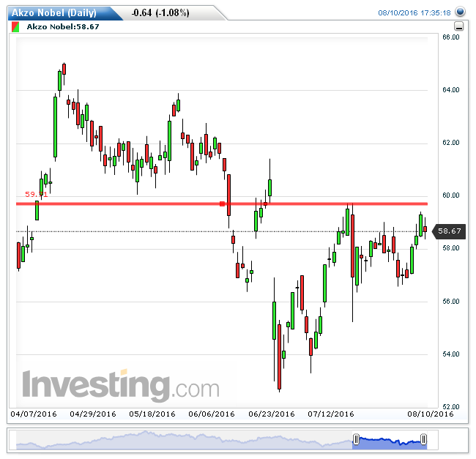Click the blue globe icon at top right
476x459 pixels.
460,12
